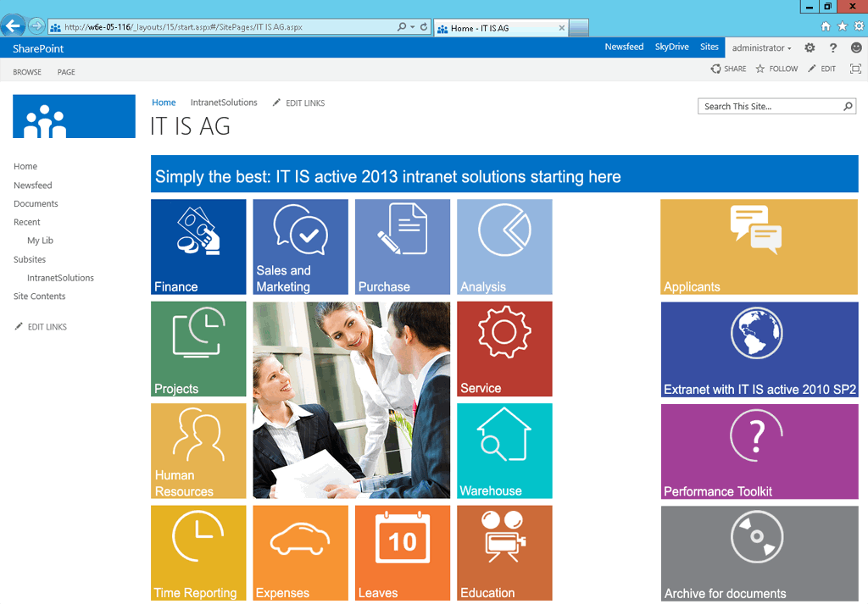Toggle focus on content mode icon
The width and height of the screenshot is (868, 604).
855,69
